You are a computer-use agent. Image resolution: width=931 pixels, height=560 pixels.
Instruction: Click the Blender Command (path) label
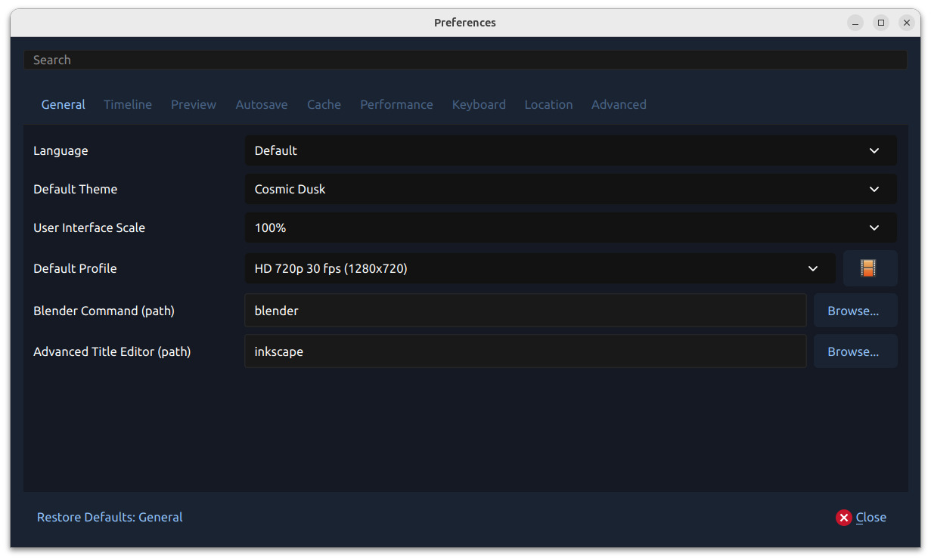tap(104, 311)
